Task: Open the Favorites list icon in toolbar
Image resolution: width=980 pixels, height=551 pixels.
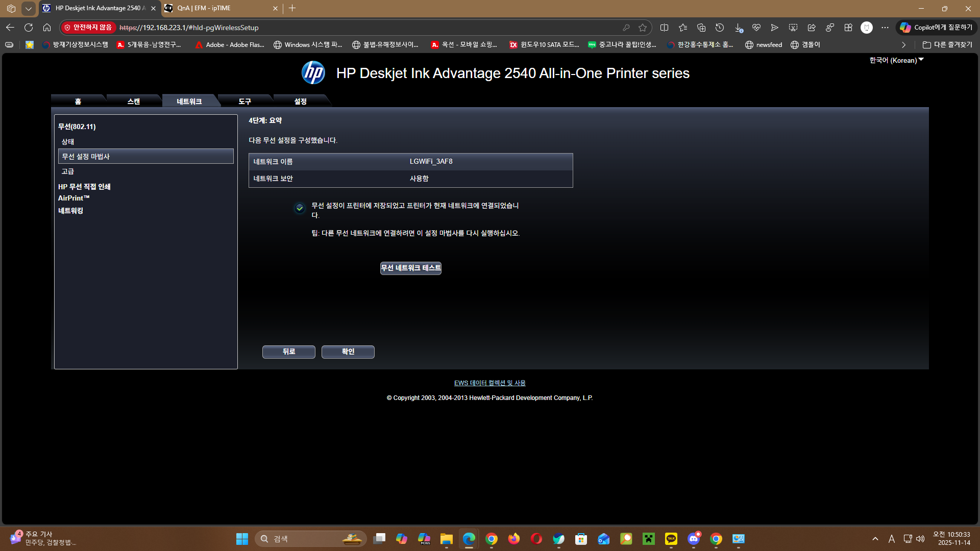Action: tap(683, 28)
